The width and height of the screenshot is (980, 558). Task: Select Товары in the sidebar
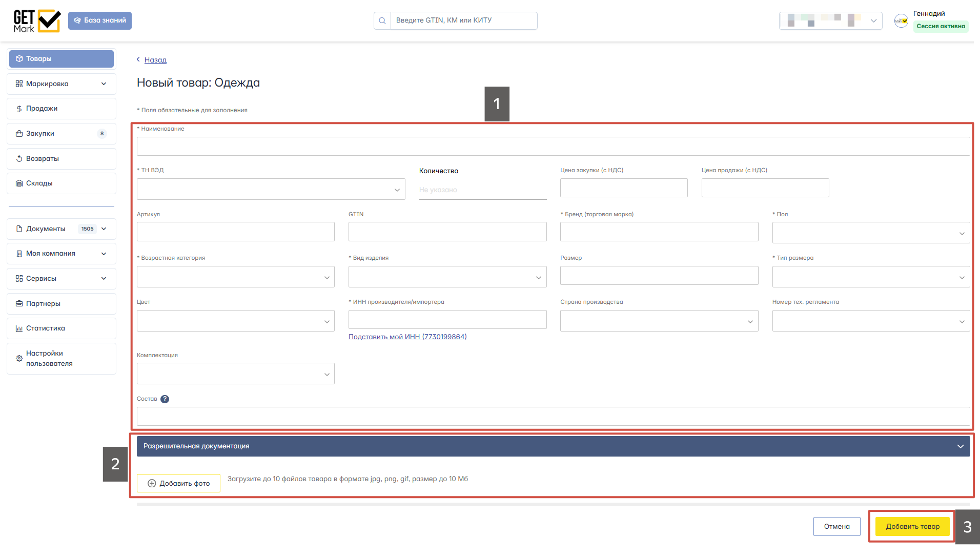(62, 59)
